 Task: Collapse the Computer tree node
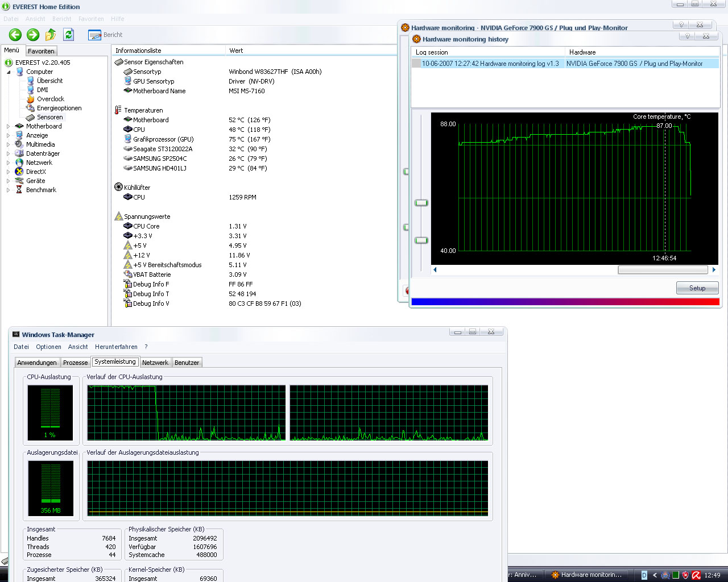(x=9, y=72)
